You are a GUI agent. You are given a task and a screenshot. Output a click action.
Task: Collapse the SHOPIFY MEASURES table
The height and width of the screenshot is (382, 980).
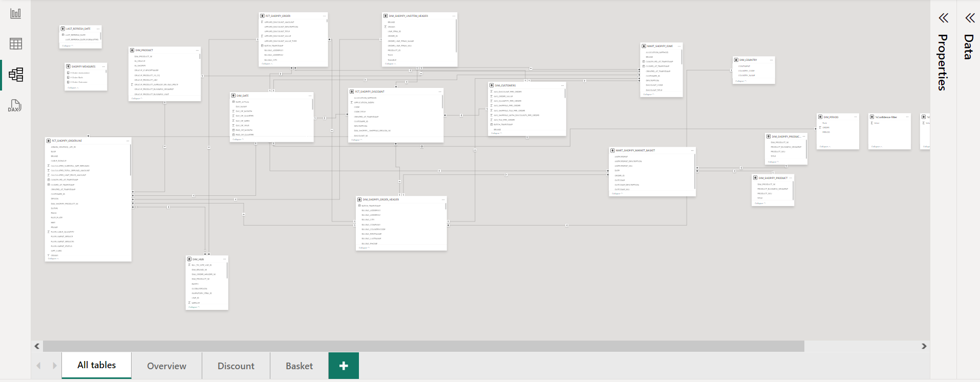(x=73, y=88)
